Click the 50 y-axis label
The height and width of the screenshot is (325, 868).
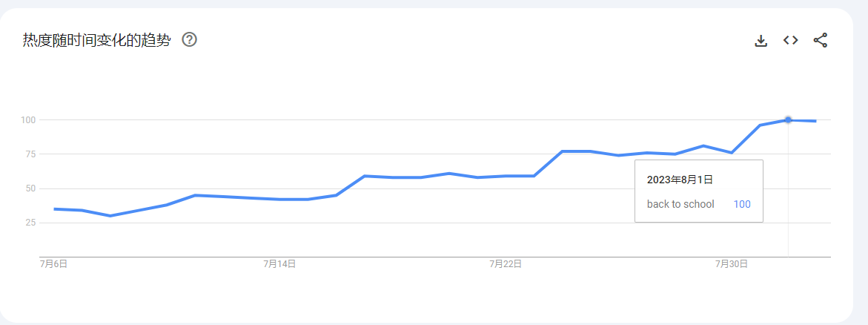click(x=30, y=188)
